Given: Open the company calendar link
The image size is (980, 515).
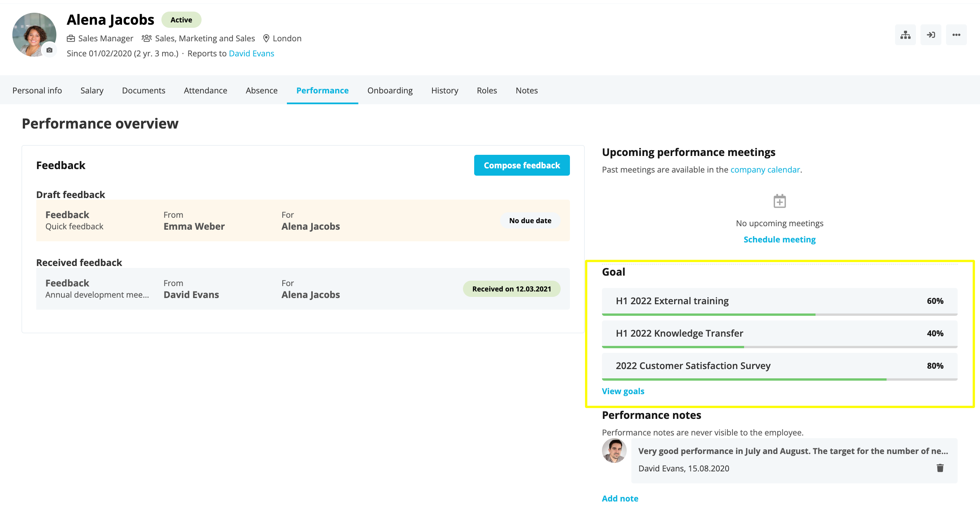Looking at the screenshot, I should tap(765, 169).
